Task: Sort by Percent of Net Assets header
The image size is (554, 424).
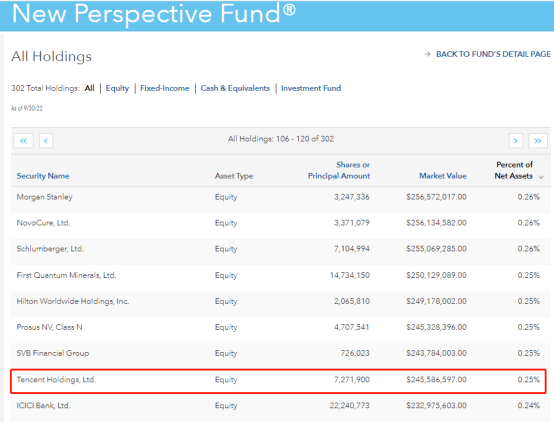Action: click(514, 170)
